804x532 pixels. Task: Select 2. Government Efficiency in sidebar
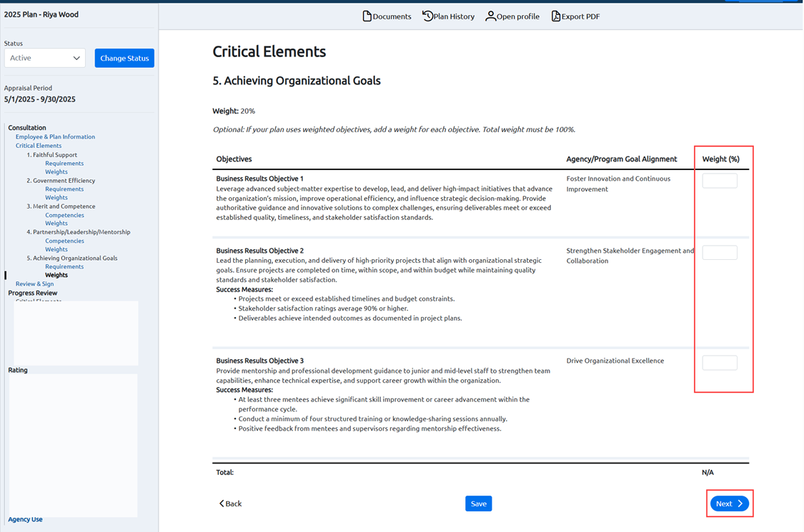point(61,181)
